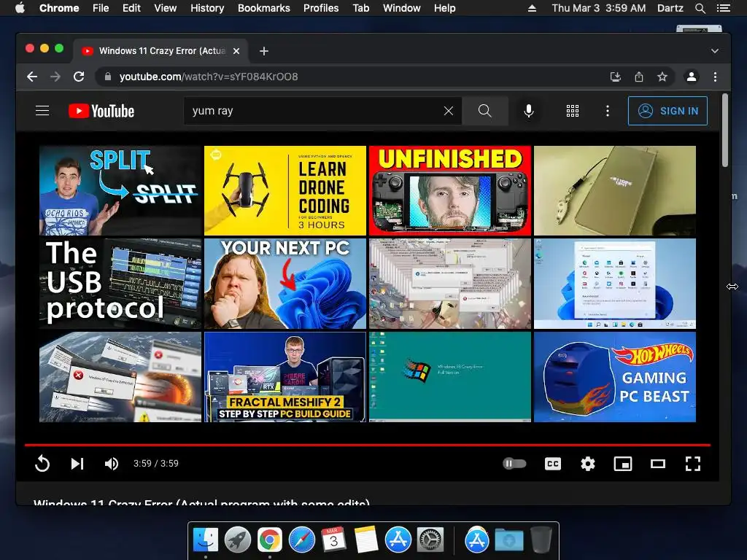View site information lock icon
This screenshot has width=747, height=560.
[x=108, y=77]
